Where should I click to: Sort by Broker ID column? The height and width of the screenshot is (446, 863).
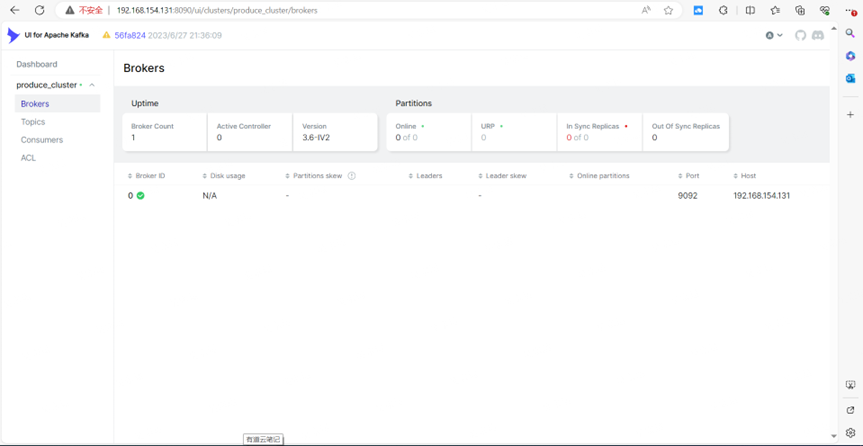[146, 176]
